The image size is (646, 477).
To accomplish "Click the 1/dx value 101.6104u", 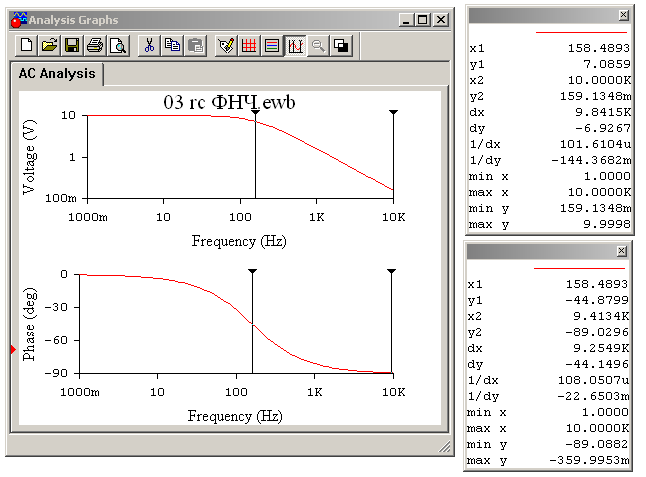I will pyautogui.click(x=595, y=145).
